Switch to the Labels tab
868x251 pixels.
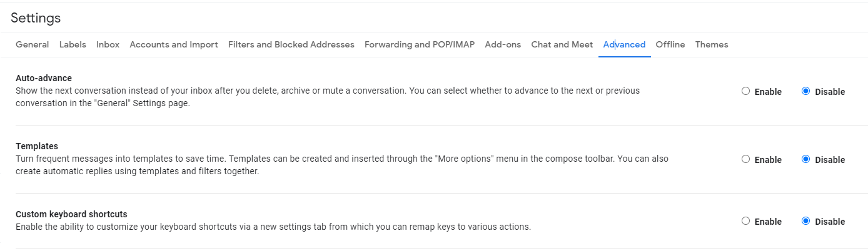73,44
